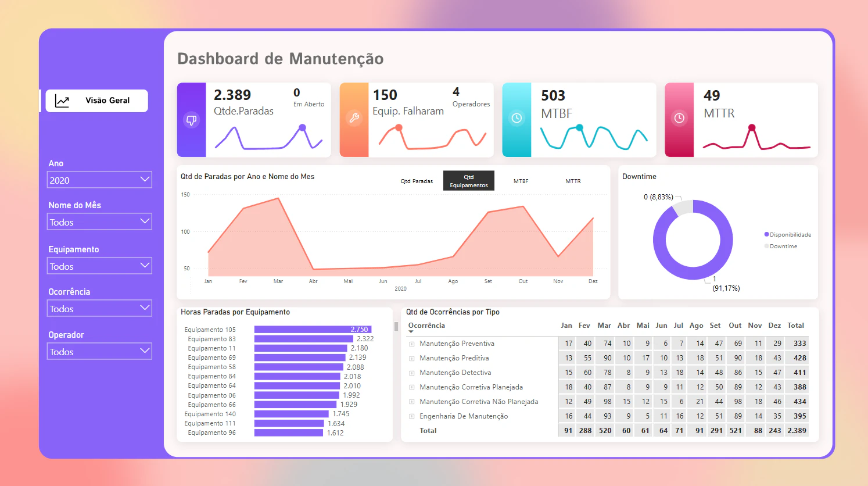868x486 pixels.
Task: Click the Disponibilidade legend color marker
Action: click(766, 235)
